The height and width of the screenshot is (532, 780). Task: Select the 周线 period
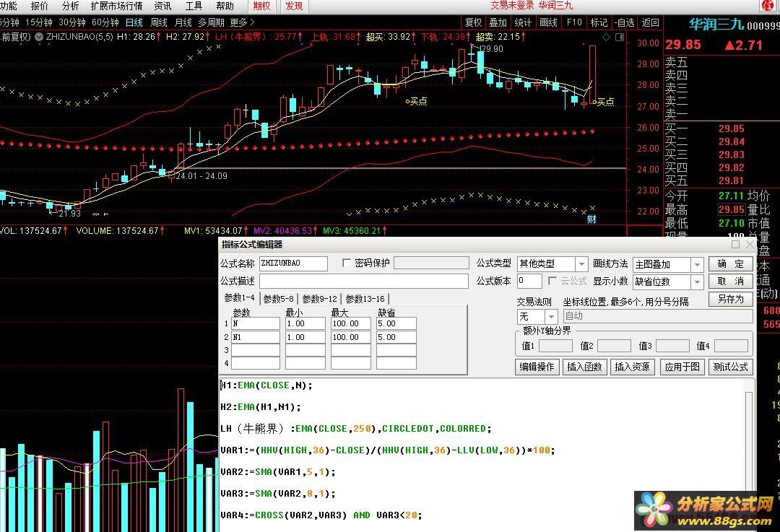click(159, 22)
